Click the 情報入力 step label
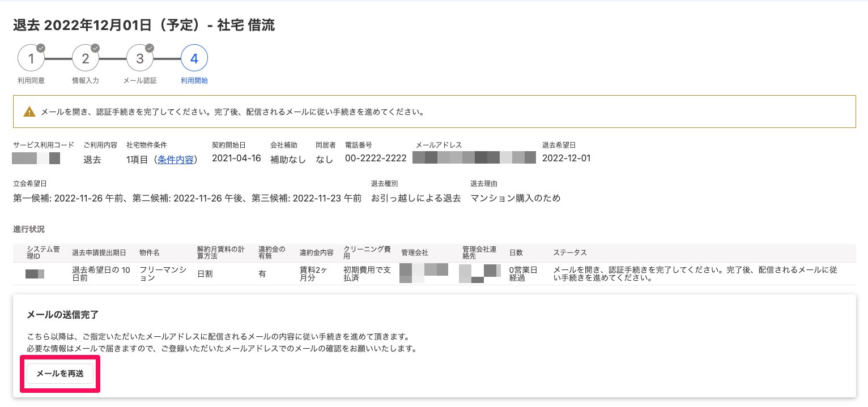Screen dimensions: 868x407 tap(86, 80)
